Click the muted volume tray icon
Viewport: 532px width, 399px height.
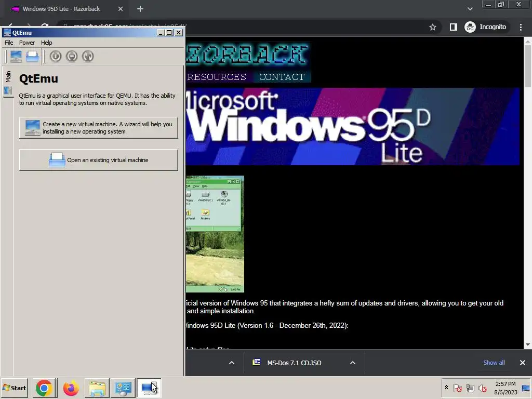coord(482,388)
